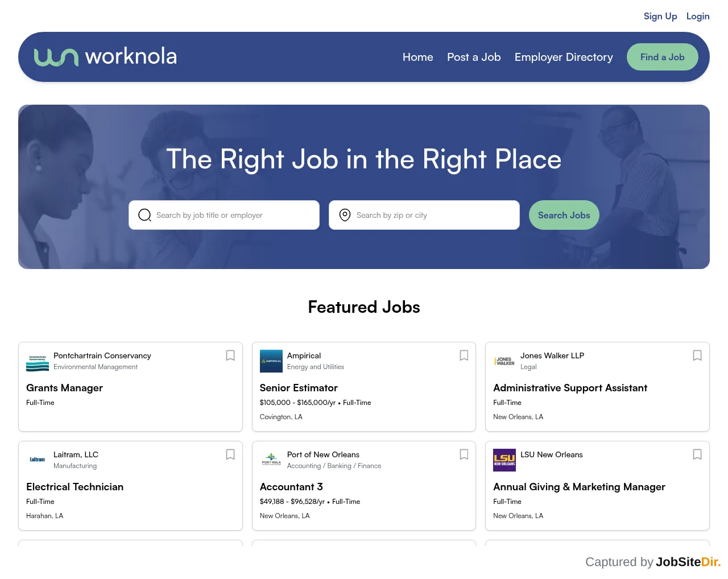
Task: Click the Search Jobs button
Action: [x=564, y=215]
